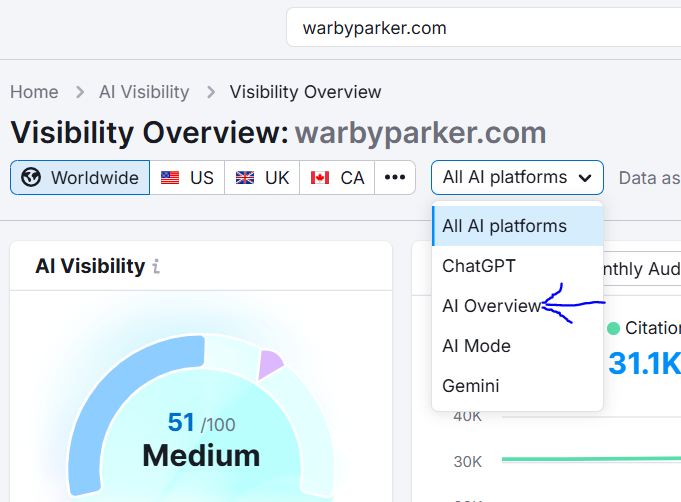Open AI Visibility breadcrumb link
Viewport: 681px width, 502px height.
tap(144, 92)
